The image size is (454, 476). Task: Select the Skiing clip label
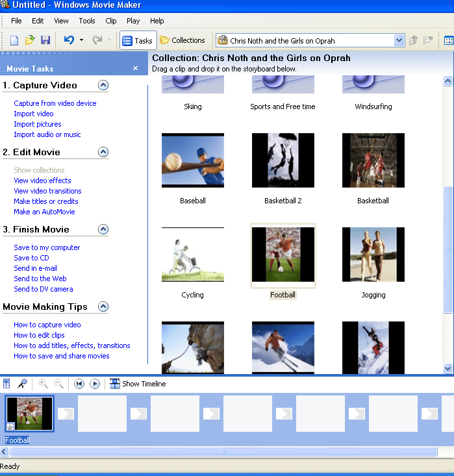click(x=193, y=106)
